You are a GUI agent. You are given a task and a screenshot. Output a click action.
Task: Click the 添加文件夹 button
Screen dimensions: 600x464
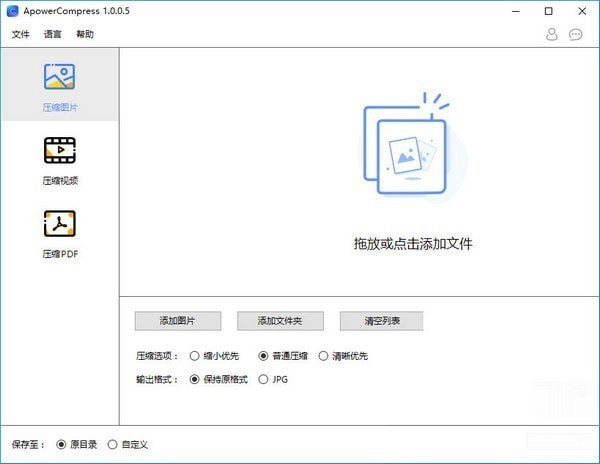pyautogui.click(x=279, y=321)
